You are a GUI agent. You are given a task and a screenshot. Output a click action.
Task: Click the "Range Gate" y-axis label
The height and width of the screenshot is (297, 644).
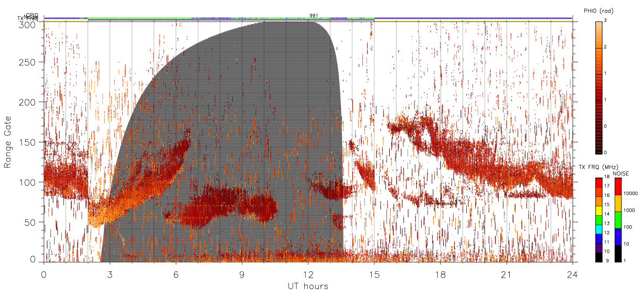[8, 141]
